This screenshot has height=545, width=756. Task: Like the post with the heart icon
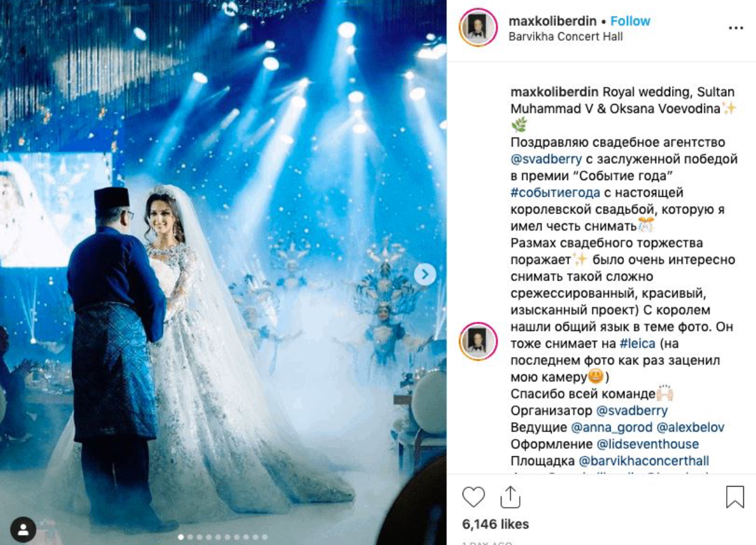point(474,497)
